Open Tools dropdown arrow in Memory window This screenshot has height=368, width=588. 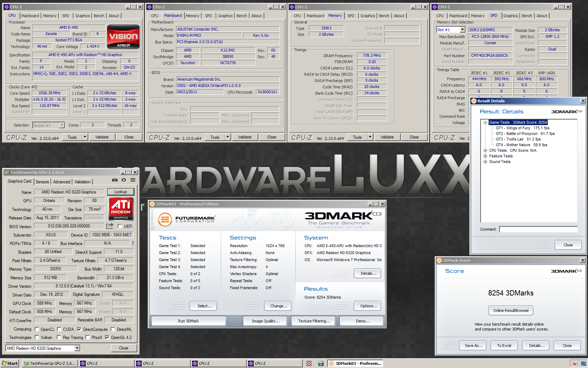[x=370, y=137]
